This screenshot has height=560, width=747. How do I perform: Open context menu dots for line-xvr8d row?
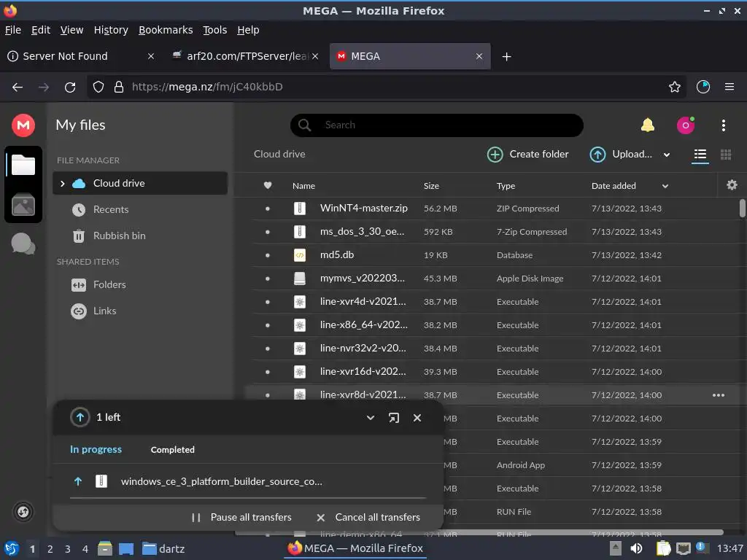coord(718,394)
